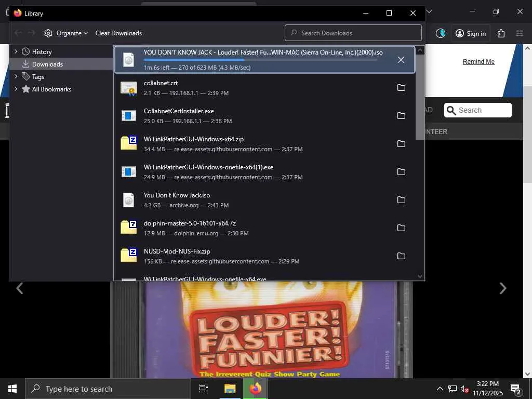532x399 pixels.
Task: Click Sign in on the Firefox toolbar
Action: click(471, 33)
